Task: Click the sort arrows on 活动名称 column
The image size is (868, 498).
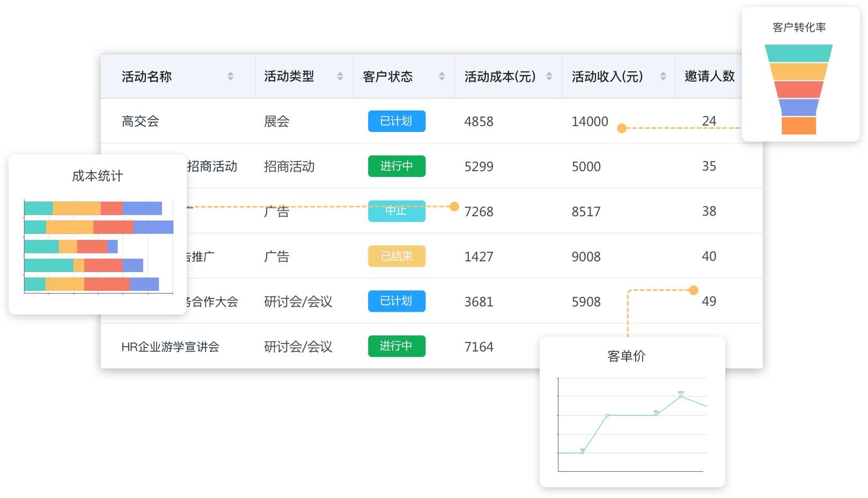Action: tap(231, 76)
